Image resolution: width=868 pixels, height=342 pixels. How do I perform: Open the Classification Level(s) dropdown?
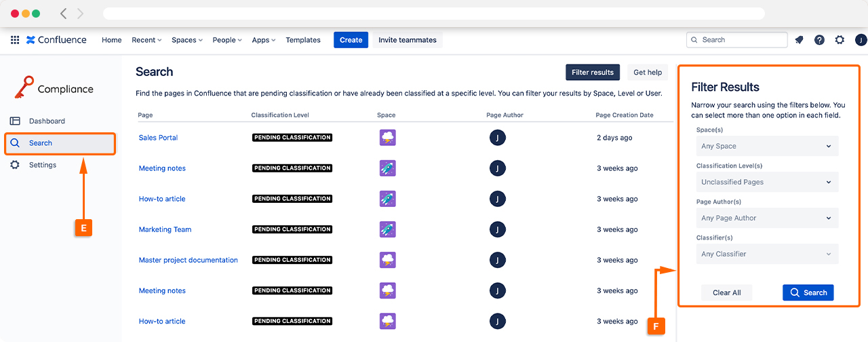(x=767, y=182)
